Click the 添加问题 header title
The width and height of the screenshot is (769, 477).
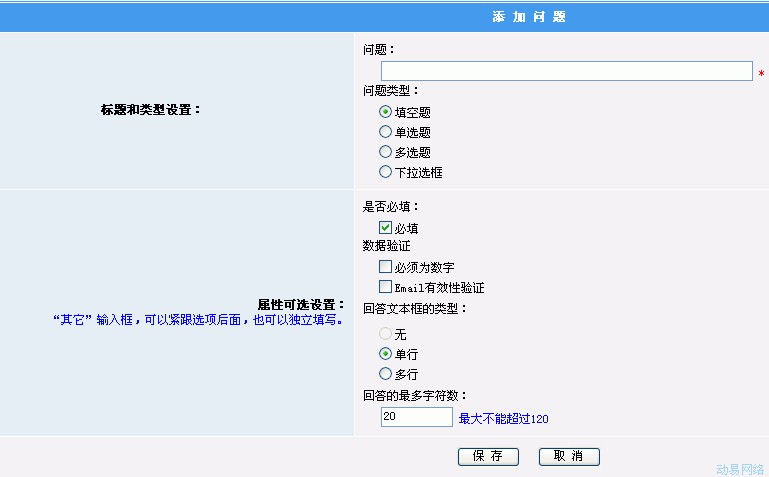click(x=529, y=17)
